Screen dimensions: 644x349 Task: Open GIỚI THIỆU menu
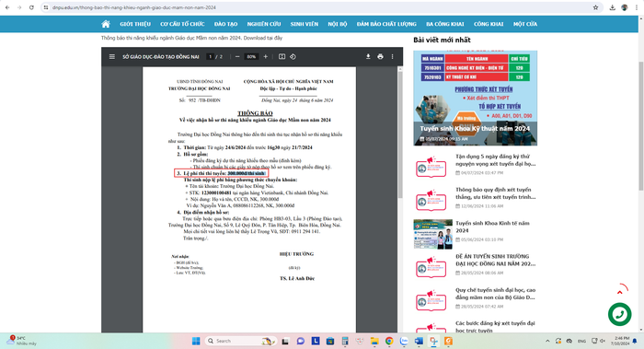point(135,24)
